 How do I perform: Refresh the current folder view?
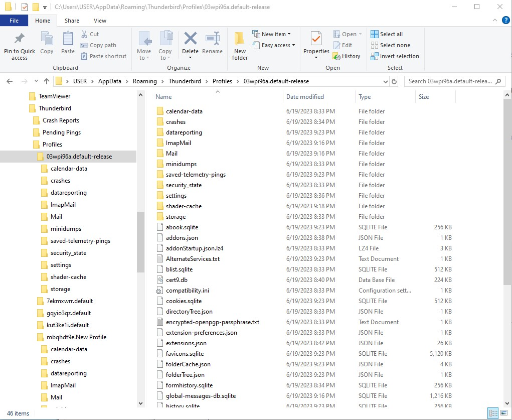(394, 81)
